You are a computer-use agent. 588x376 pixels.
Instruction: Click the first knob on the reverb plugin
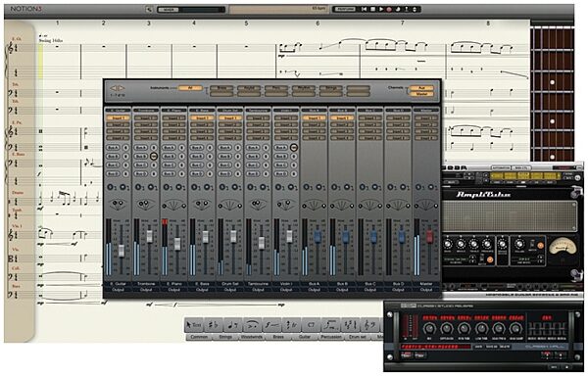tap(429, 329)
